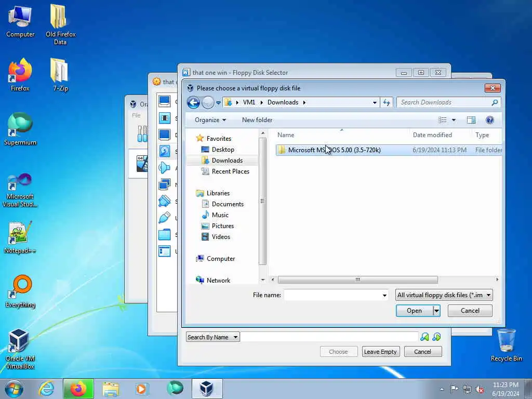Open Oracle VM VirtualBox desktop shortcut
Screen dimensions: 532x399
tap(20, 349)
